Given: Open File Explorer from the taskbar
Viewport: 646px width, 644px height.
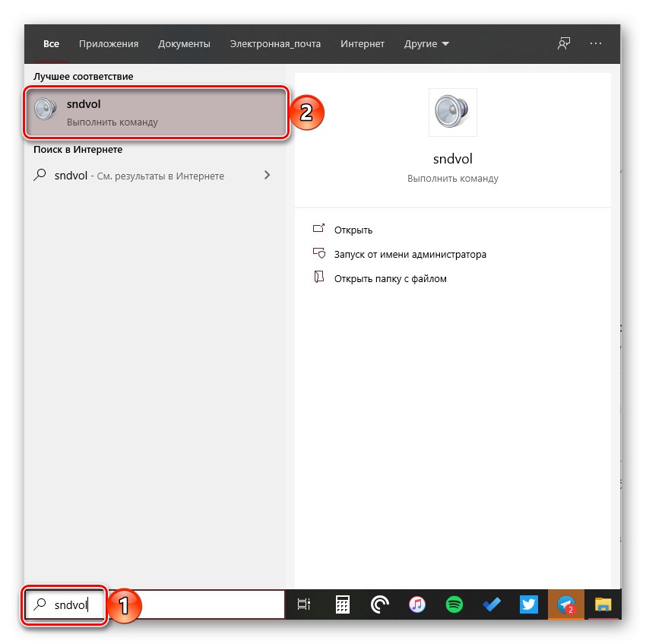Looking at the screenshot, I should [x=603, y=604].
